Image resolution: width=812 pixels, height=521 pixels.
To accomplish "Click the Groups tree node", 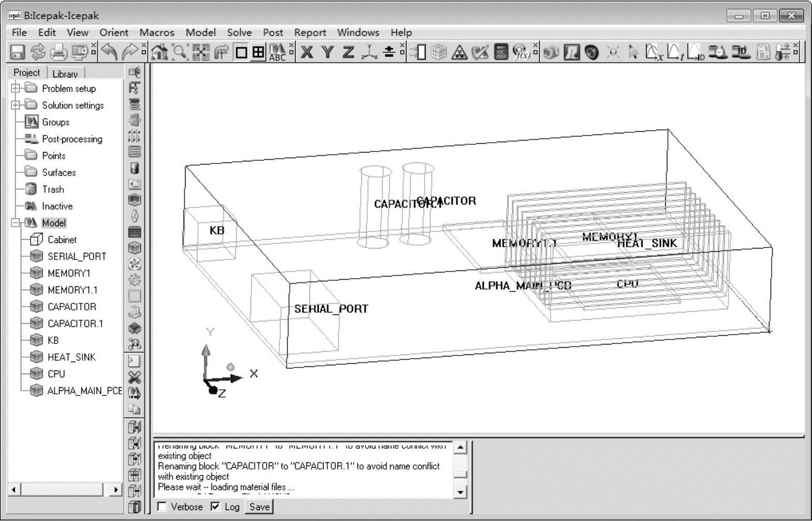I will [x=55, y=122].
